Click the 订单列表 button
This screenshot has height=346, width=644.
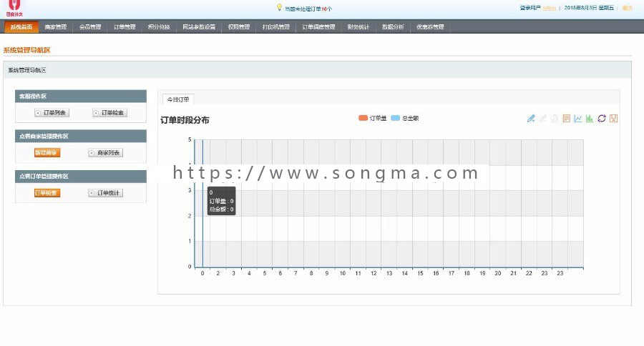(x=52, y=112)
